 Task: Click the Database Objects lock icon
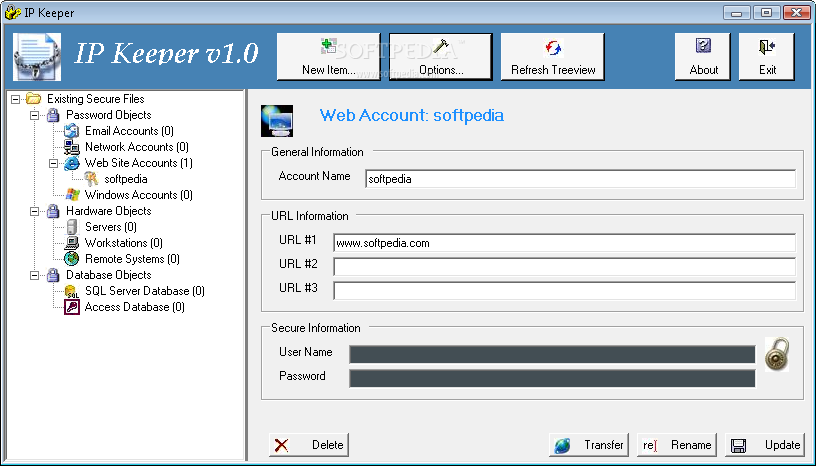coord(53,275)
